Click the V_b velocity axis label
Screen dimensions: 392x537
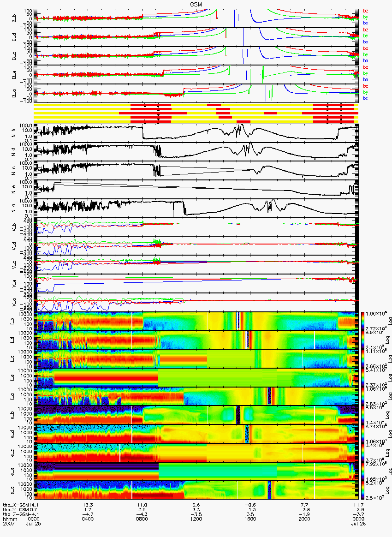14,227
